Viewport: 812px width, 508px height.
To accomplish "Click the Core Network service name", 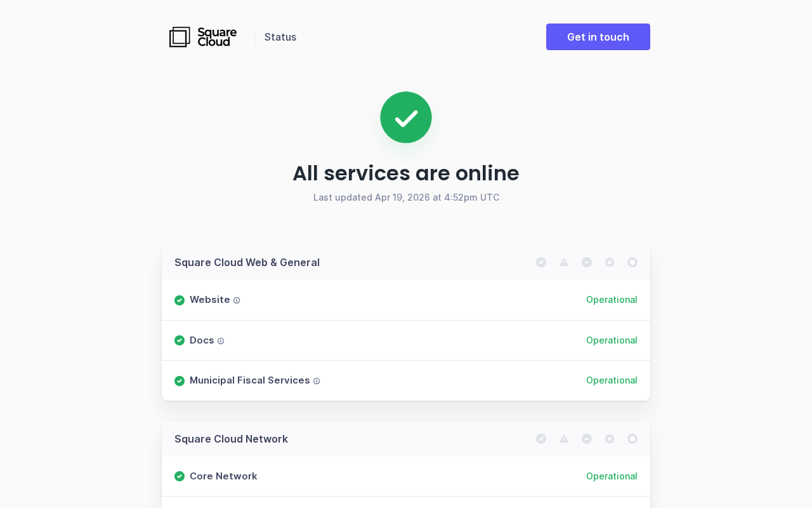I will 223,476.
